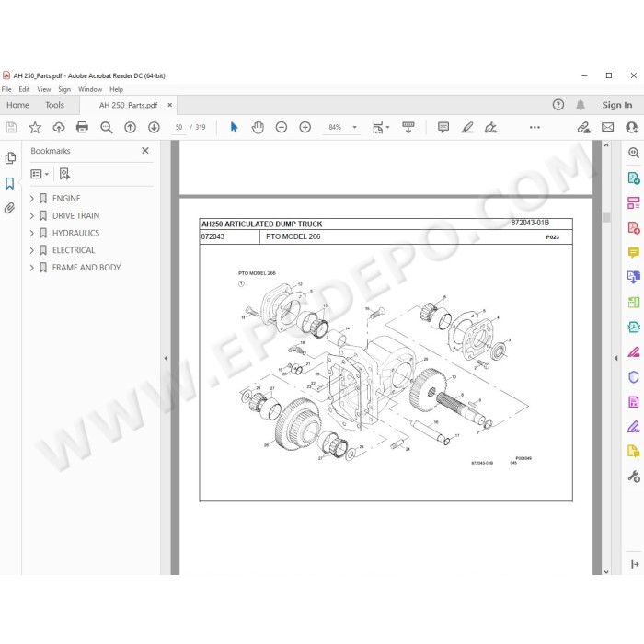The height and width of the screenshot is (644, 644).
Task: Jump to ELECTRICAL section
Action: tap(74, 250)
